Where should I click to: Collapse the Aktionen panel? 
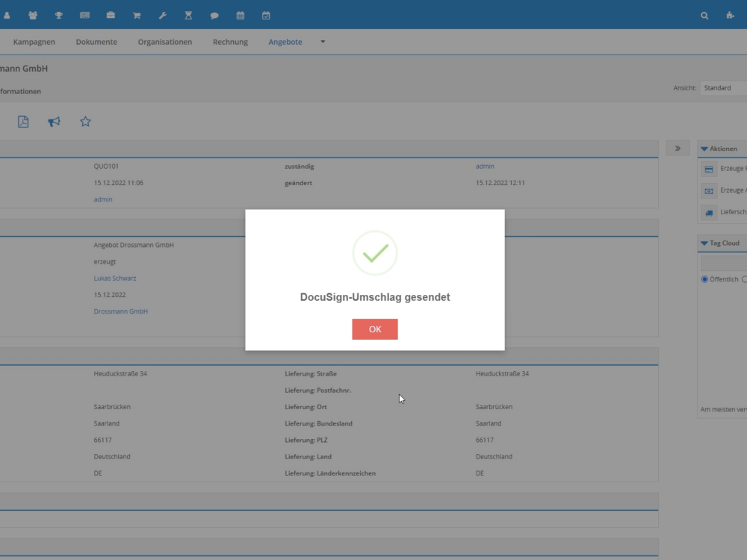coord(704,149)
